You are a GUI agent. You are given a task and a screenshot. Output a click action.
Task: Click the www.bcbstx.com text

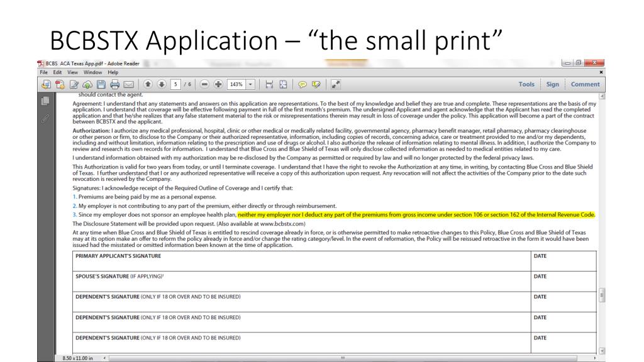tap(282, 224)
